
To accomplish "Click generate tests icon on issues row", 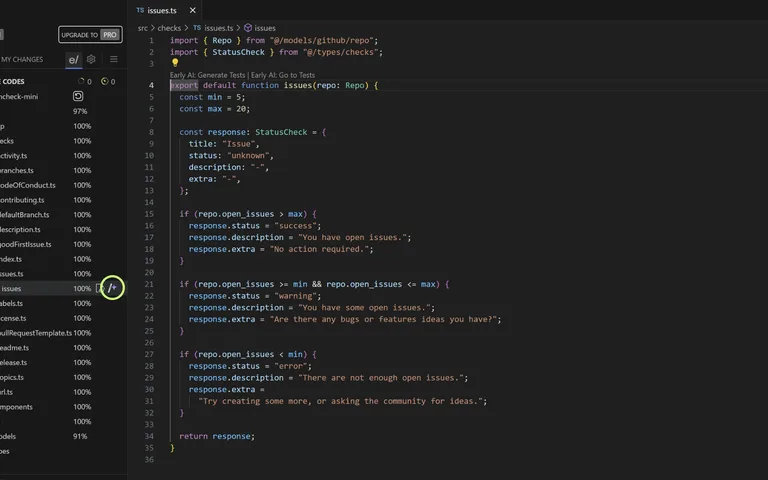I will coord(112,288).
